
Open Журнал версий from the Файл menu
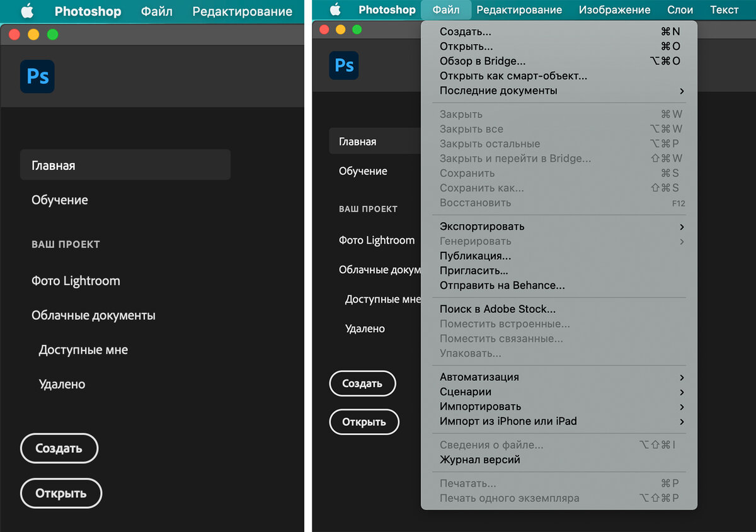(x=559, y=460)
